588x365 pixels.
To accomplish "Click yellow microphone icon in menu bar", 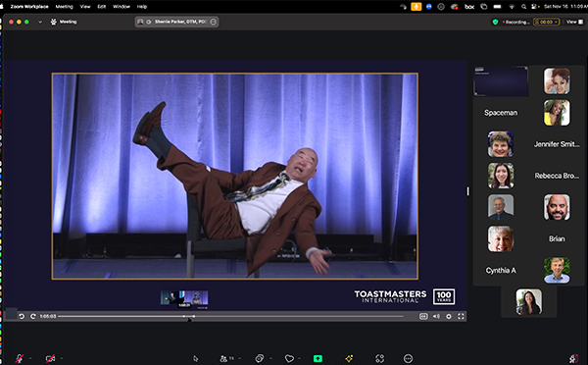I will click(416, 7).
